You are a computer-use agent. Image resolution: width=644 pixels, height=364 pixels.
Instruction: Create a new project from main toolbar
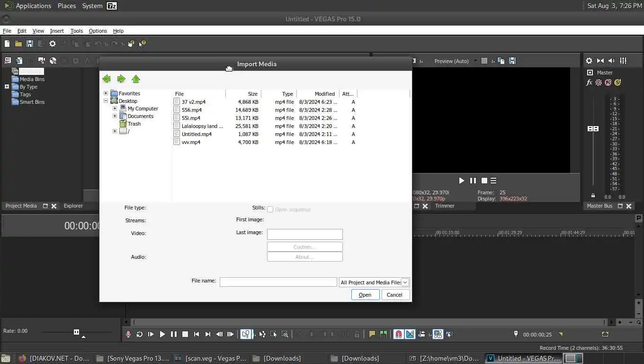pyautogui.click(x=7, y=44)
